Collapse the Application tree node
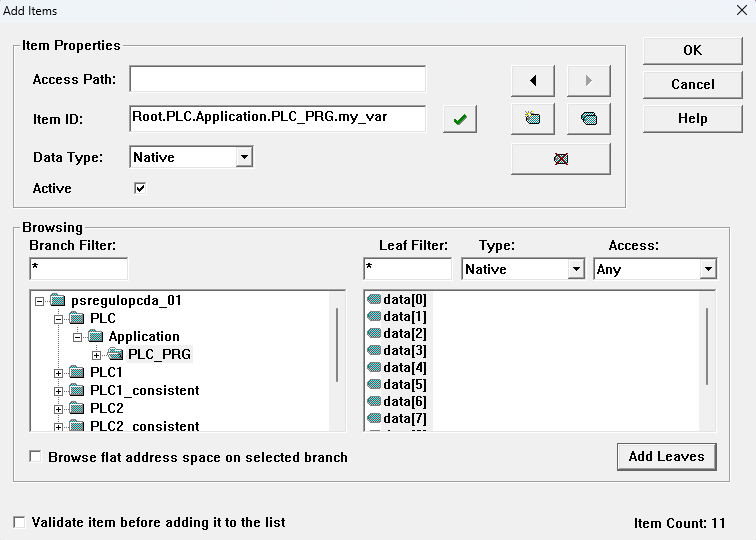This screenshot has width=756, height=540. (78, 337)
